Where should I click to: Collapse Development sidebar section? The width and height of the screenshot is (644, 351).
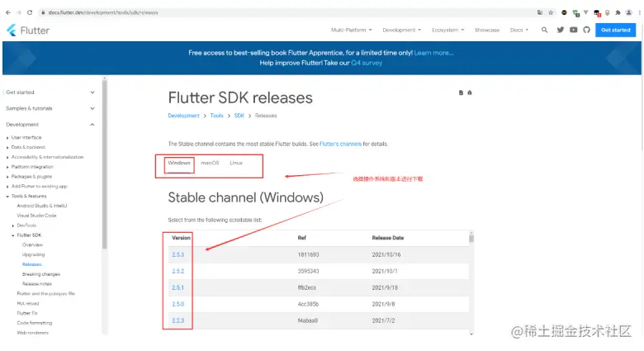click(x=50, y=125)
